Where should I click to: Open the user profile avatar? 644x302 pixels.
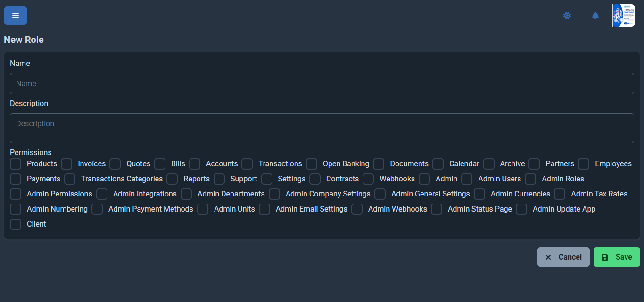[623, 16]
